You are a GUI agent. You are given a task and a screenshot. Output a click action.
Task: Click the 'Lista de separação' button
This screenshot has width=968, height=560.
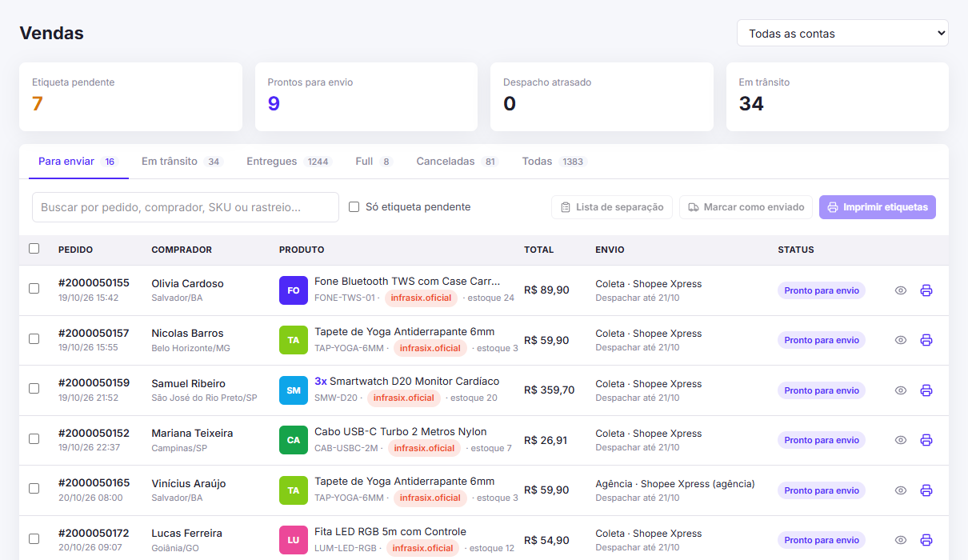pos(612,207)
